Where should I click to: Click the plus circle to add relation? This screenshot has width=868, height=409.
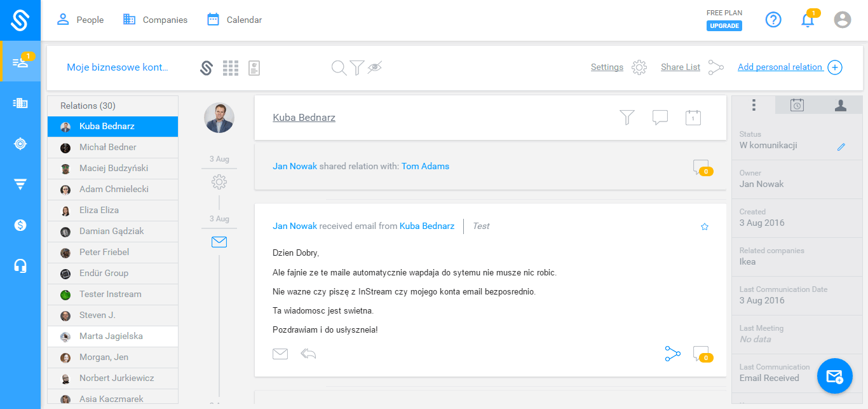835,67
